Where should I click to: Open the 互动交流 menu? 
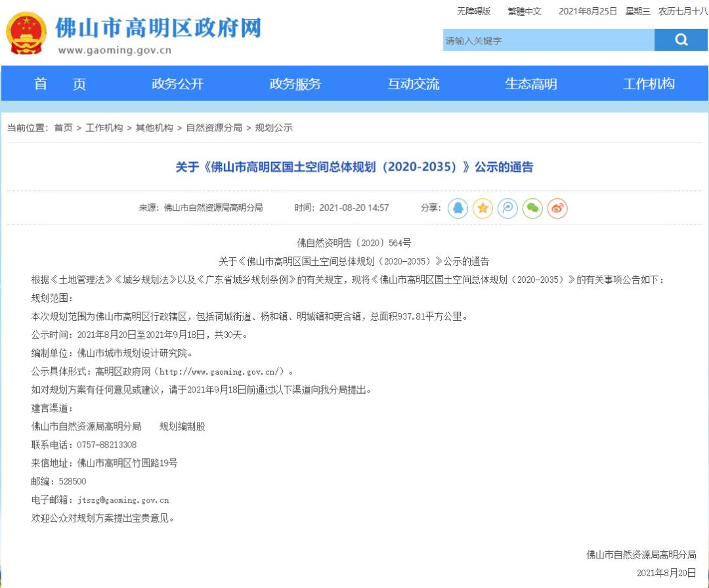(414, 83)
